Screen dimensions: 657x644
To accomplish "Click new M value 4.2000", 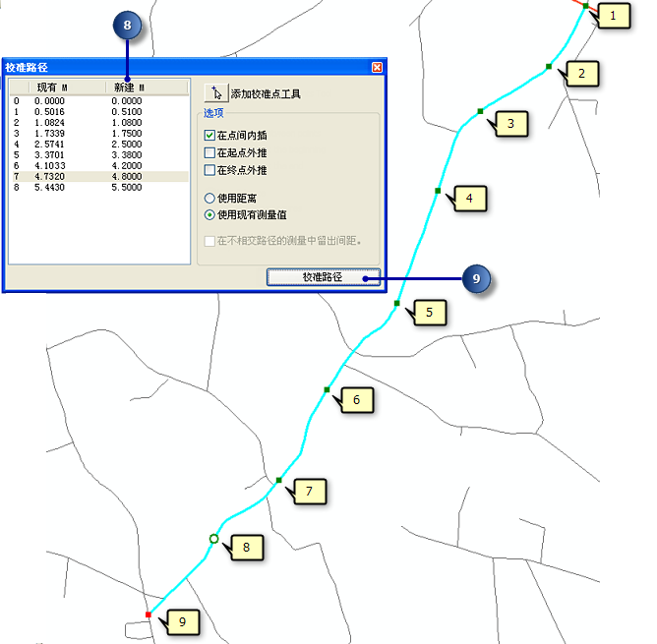I will [127, 166].
